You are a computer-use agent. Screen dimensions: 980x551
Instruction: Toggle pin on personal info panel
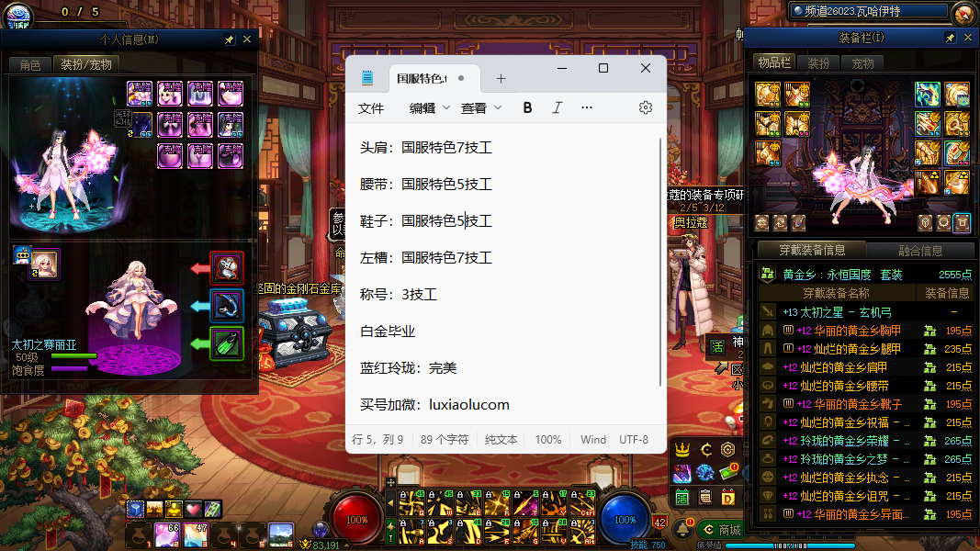click(x=230, y=40)
